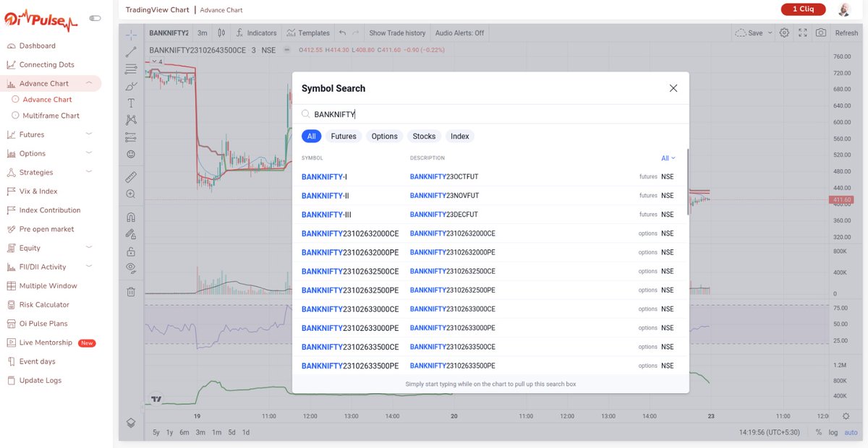The width and height of the screenshot is (868, 448).
Task: Close the Symbol Search dialog
Action: coord(673,88)
